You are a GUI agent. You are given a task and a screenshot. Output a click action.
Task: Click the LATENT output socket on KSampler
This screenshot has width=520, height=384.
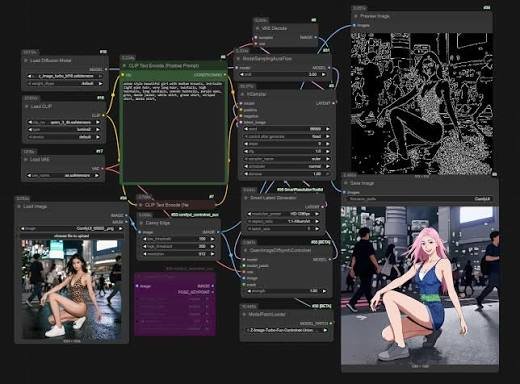pyautogui.click(x=333, y=103)
